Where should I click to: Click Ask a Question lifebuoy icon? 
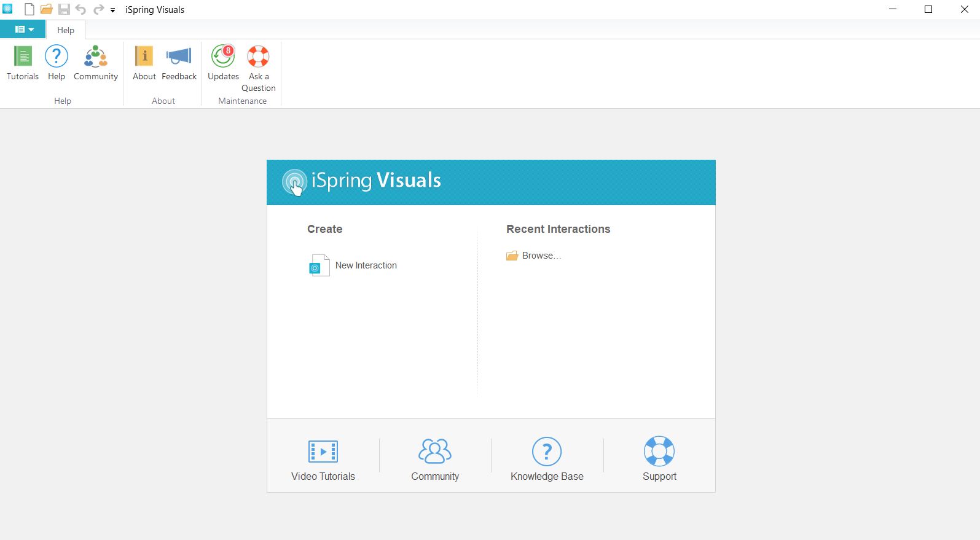(259, 68)
